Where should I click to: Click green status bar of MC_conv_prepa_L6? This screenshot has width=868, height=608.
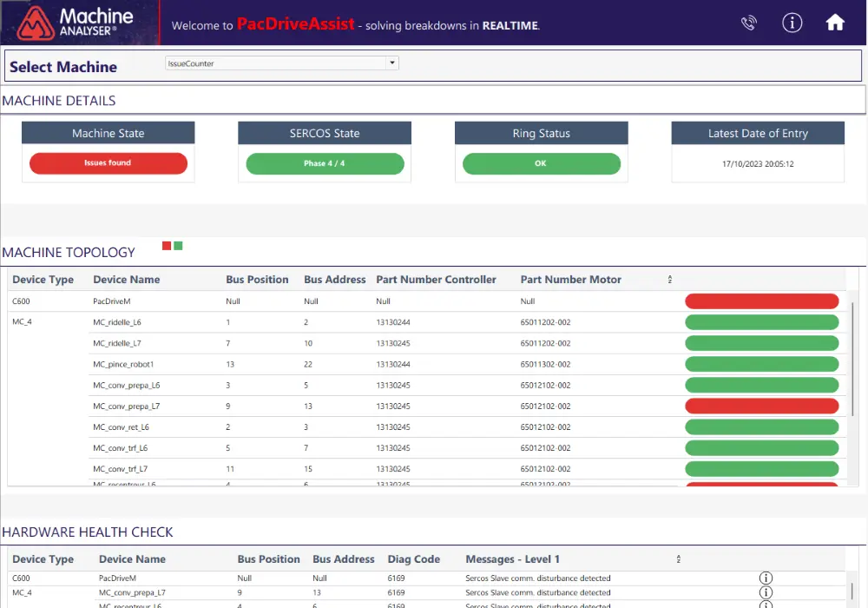pos(762,386)
